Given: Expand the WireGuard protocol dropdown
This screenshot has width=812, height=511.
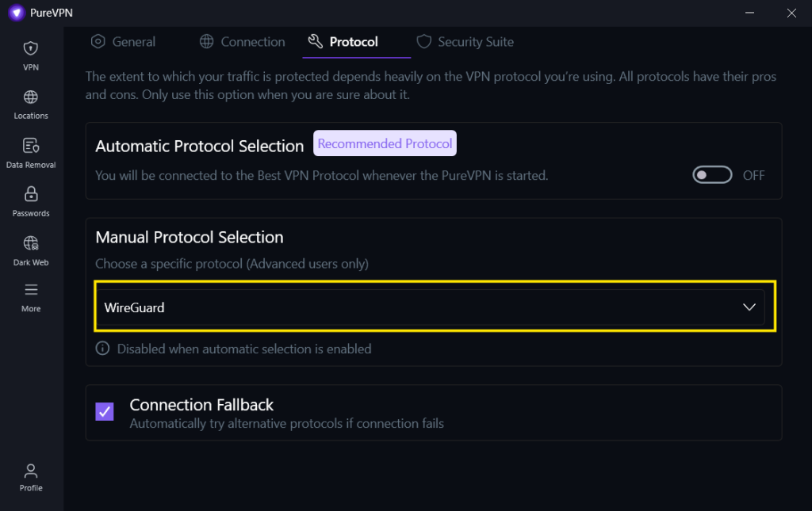Looking at the screenshot, I should [431, 307].
